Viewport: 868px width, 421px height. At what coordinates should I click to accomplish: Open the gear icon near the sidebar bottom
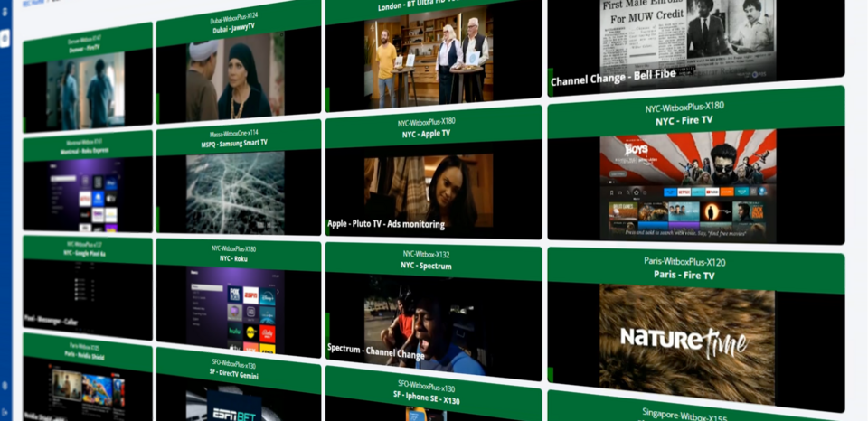click(5, 385)
